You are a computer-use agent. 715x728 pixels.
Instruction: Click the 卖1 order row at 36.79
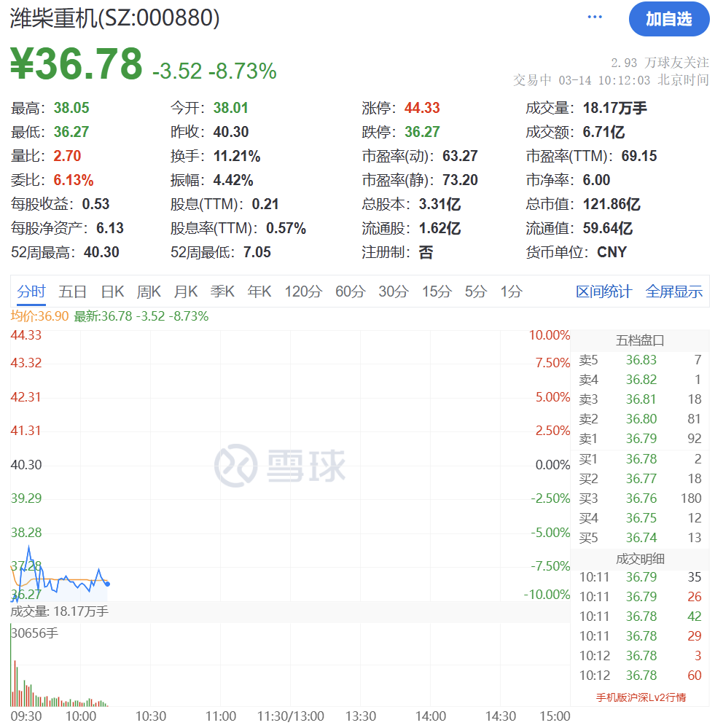[640, 438]
